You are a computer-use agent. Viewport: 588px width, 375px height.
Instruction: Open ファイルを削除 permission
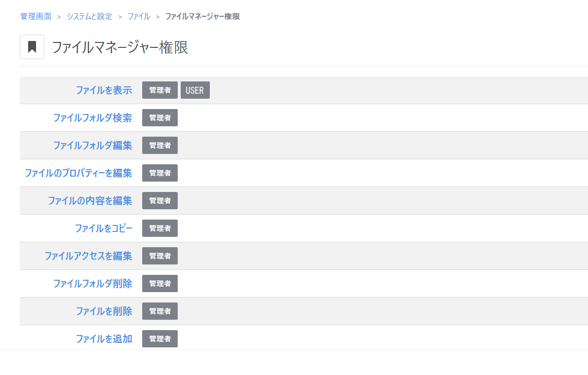(x=104, y=311)
